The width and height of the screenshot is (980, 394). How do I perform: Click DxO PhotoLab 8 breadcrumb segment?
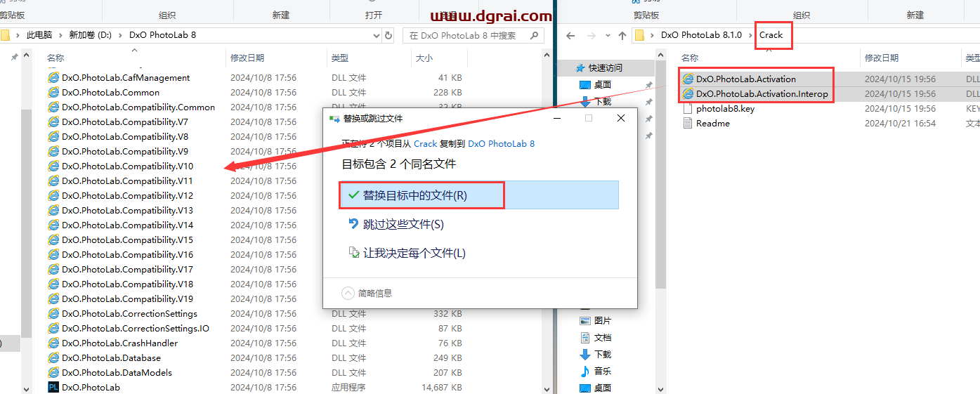point(162,34)
